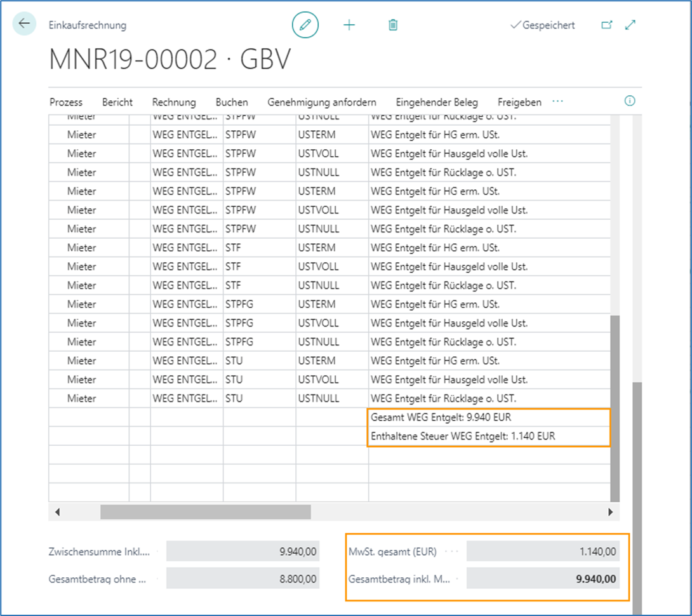The height and width of the screenshot is (616, 692).
Task: Open the more actions ellipsis menu
Action: click(x=558, y=102)
